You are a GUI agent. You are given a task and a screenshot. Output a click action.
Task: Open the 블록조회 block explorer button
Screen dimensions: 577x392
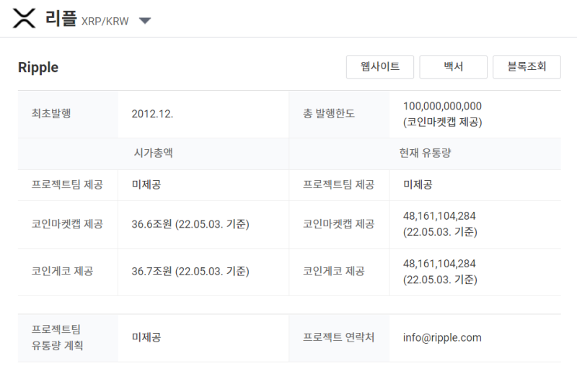coord(527,67)
